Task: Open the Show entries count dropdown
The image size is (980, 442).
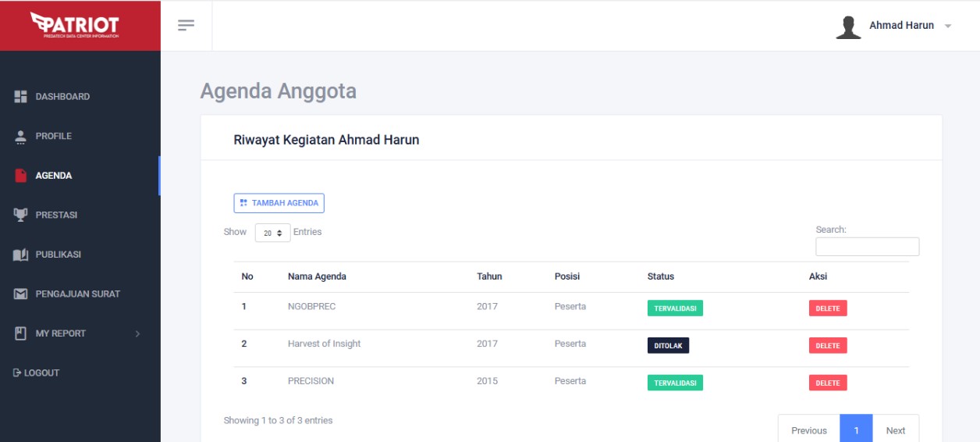Action: 272,233
